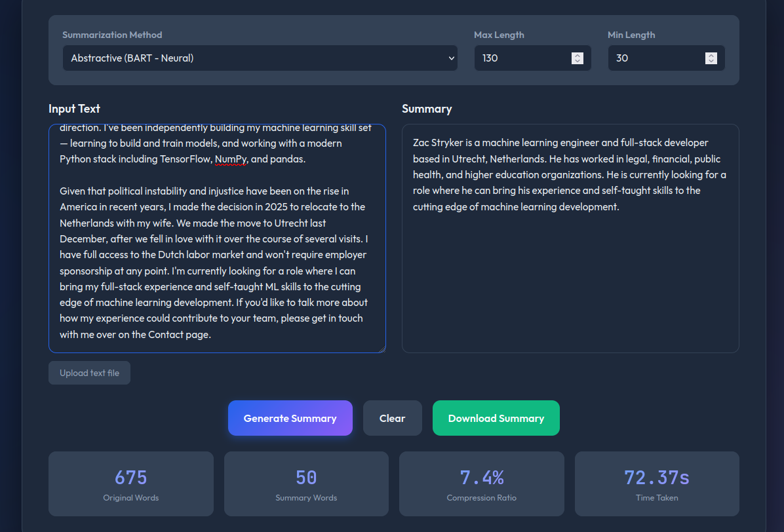Click Upload text file
Viewport: 784px width, 532px height.
(x=88, y=372)
